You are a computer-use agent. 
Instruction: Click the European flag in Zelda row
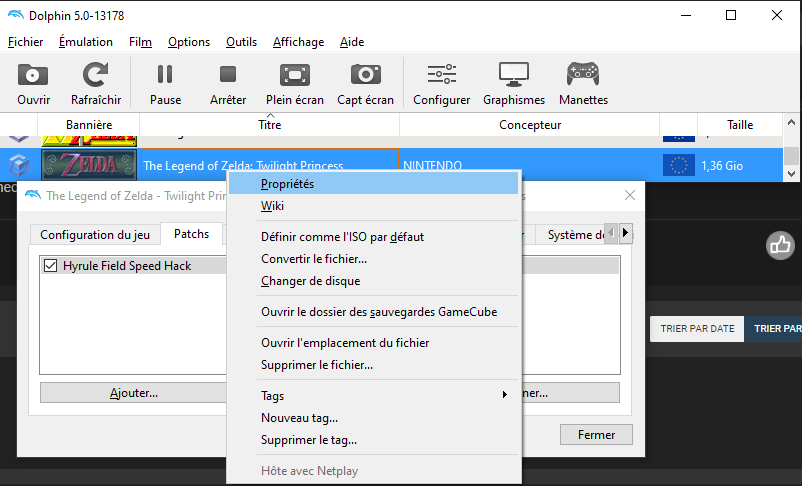[678, 165]
